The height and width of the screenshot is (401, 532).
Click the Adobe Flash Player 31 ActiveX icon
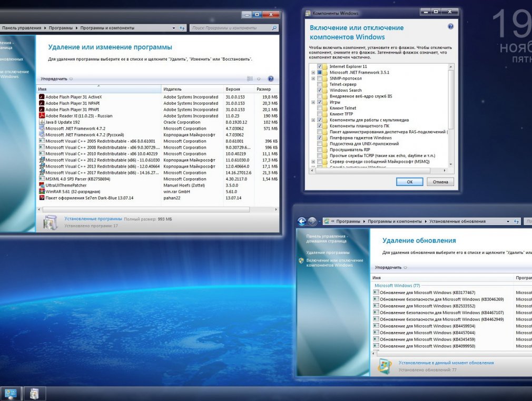coord(42,97)
